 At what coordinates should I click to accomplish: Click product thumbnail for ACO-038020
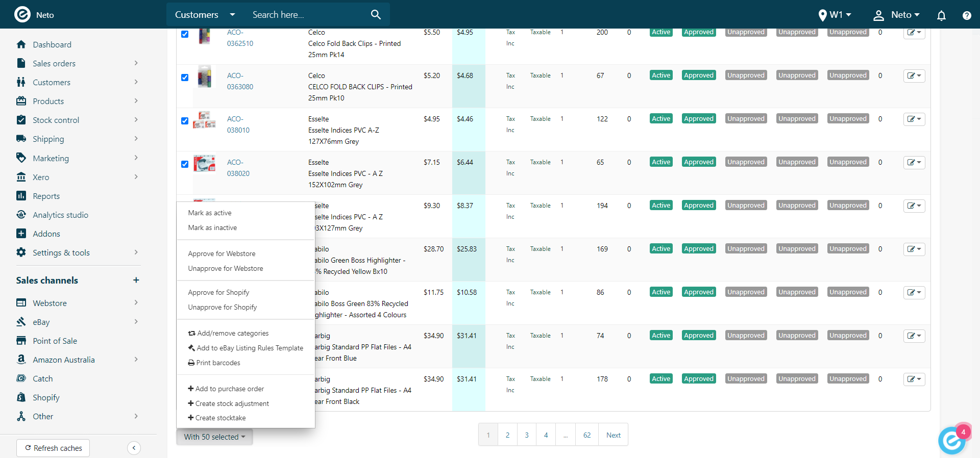204,163
